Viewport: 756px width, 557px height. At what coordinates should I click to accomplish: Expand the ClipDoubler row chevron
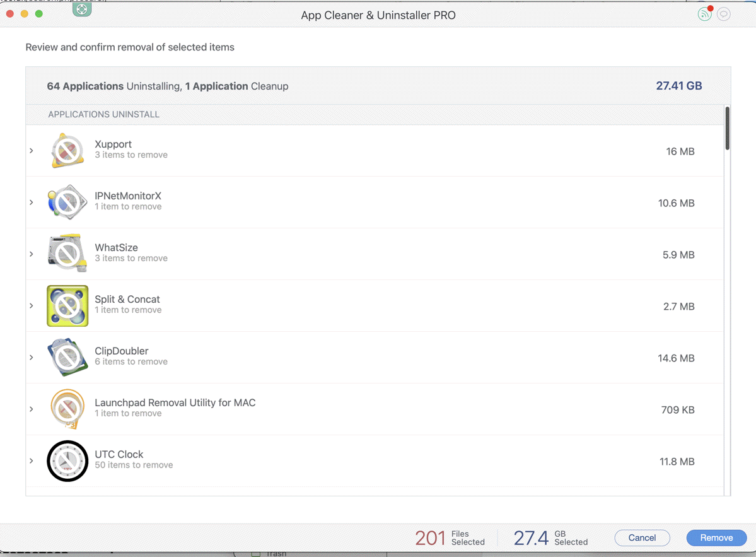point(32,357)
